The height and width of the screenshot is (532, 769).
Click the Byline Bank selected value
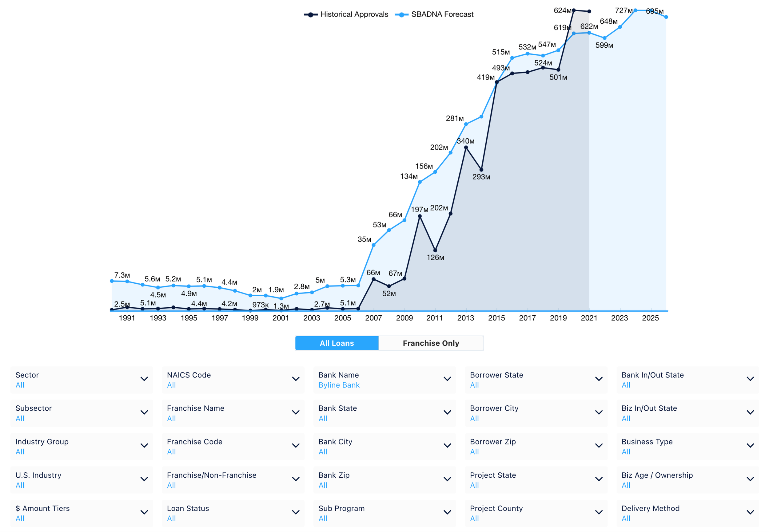pos(339,385)
